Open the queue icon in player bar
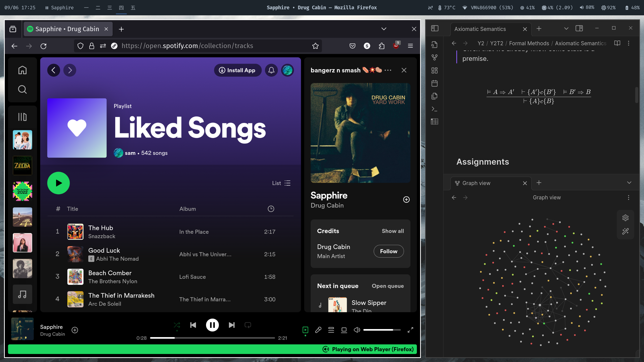The height and width of the screenshot is (362, 644). tap(331, 330)
